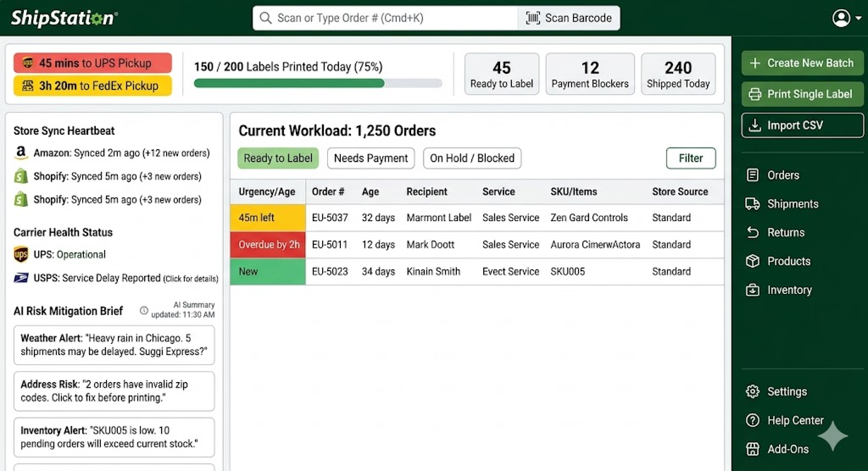This screenshot has width=868, height=471.
Task: Click the Scan Barcode button
Action: tap(568, 18)
